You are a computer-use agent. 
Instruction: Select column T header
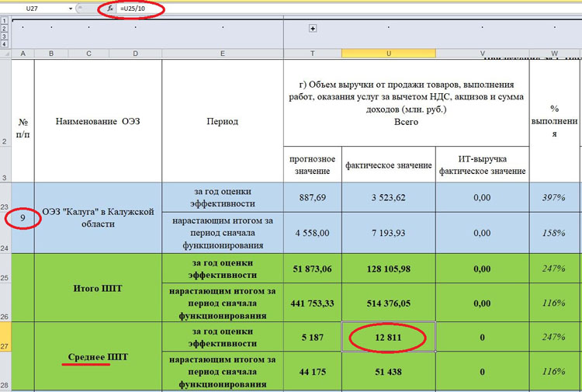pyautogui.click(x=313, y=54)
